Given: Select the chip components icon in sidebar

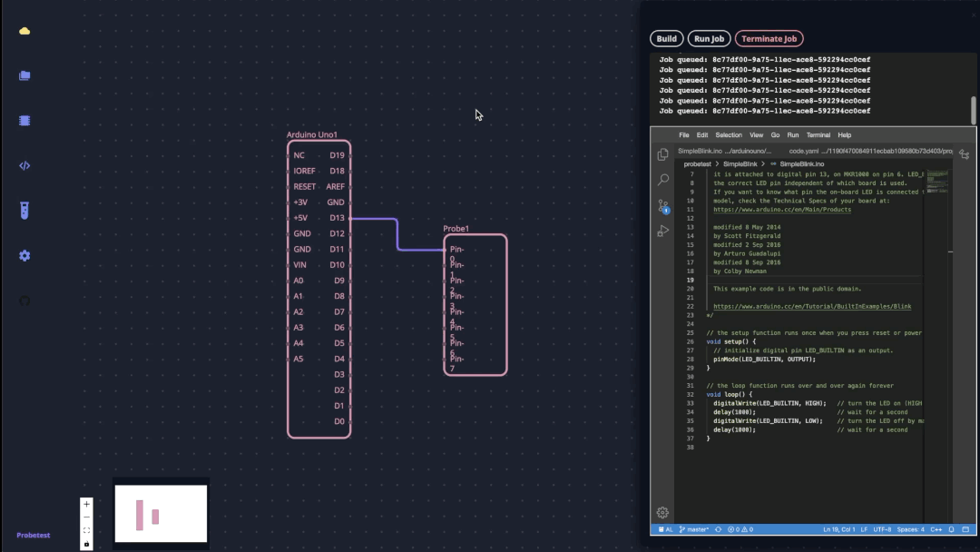Looking at the screenshot, I should click(24, 120).
